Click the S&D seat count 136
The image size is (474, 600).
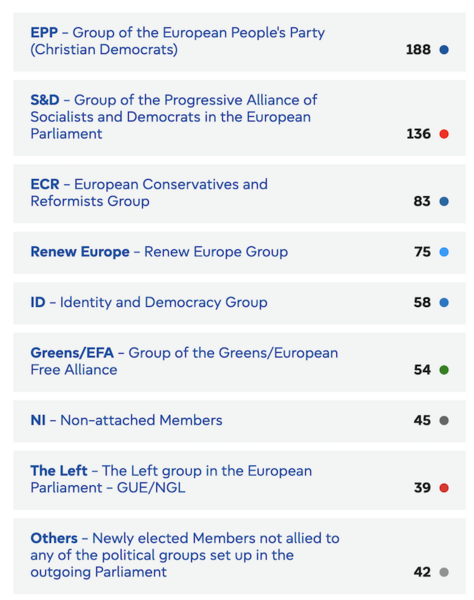click(x=418, y=134)
